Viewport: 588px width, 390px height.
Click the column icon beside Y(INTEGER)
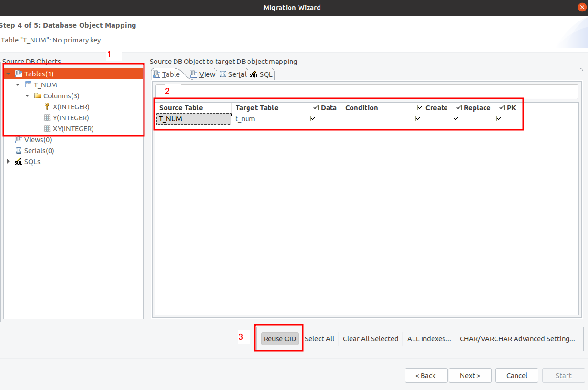pyautogui.click(x=47, y=118)
